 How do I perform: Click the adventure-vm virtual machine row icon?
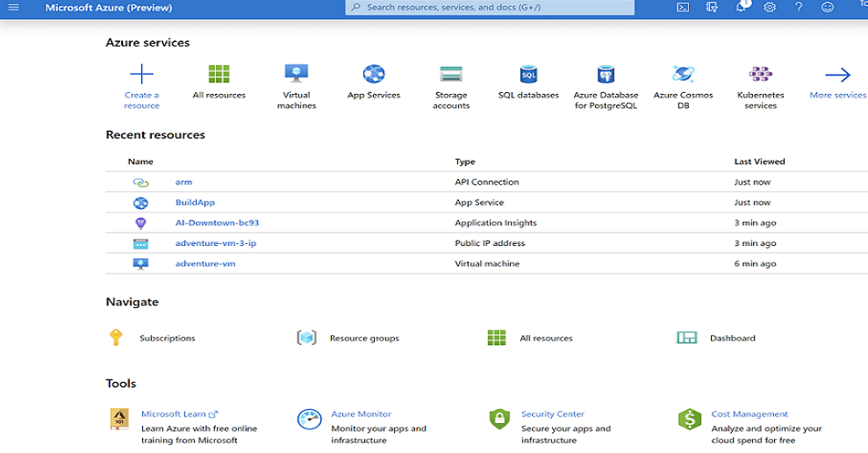pos(140,263)
